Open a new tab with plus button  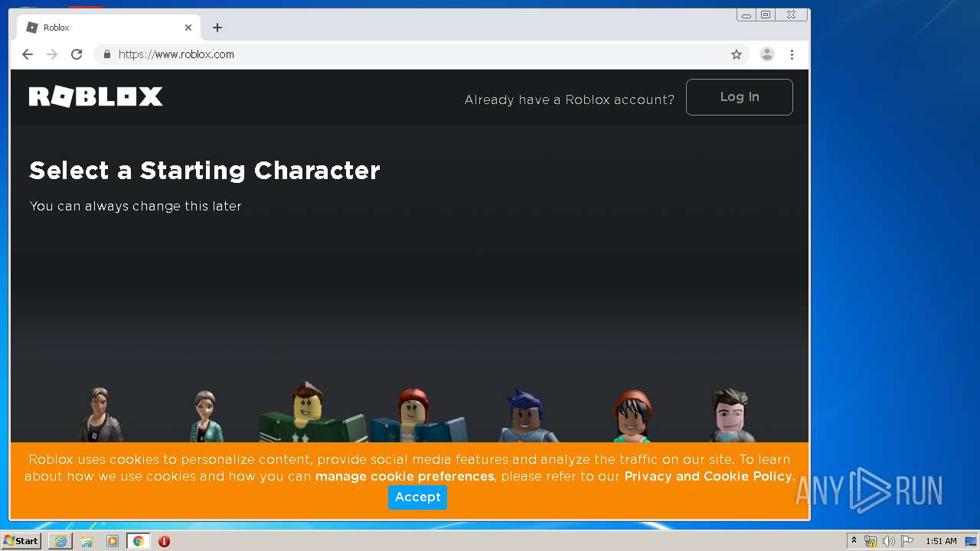[x=217, y=28]
